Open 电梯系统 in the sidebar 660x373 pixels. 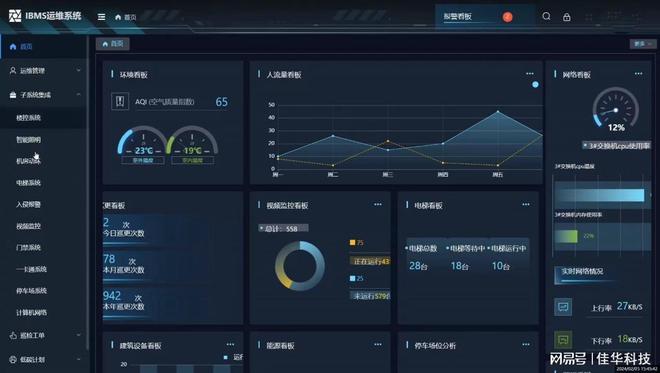tap(29, 183)
